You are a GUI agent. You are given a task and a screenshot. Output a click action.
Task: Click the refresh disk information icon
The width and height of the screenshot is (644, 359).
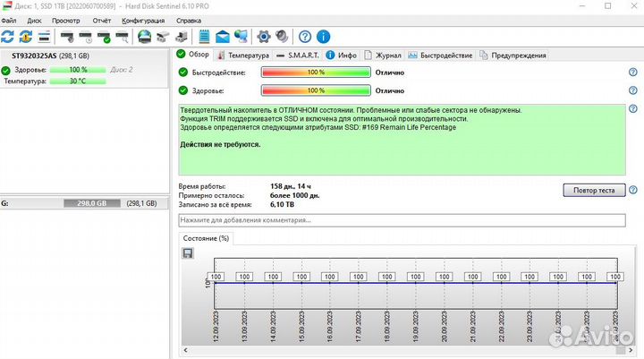tap(8, 37)
